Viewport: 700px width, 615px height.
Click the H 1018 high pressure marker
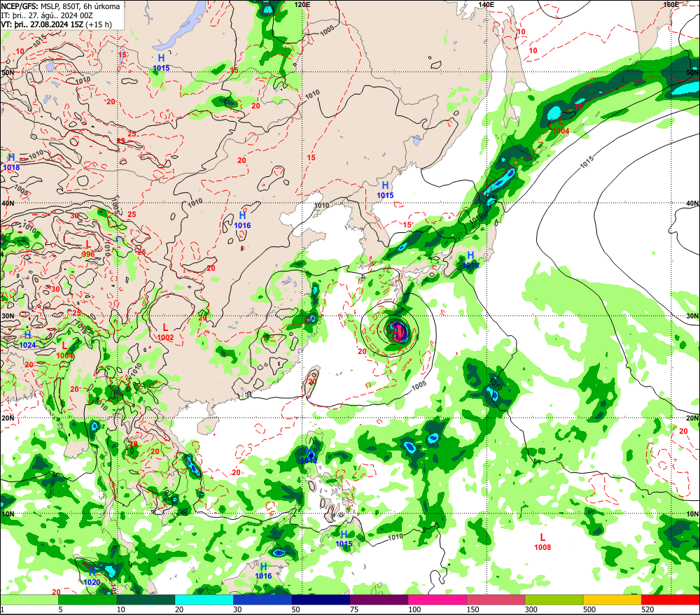click(x=12, y=162)
